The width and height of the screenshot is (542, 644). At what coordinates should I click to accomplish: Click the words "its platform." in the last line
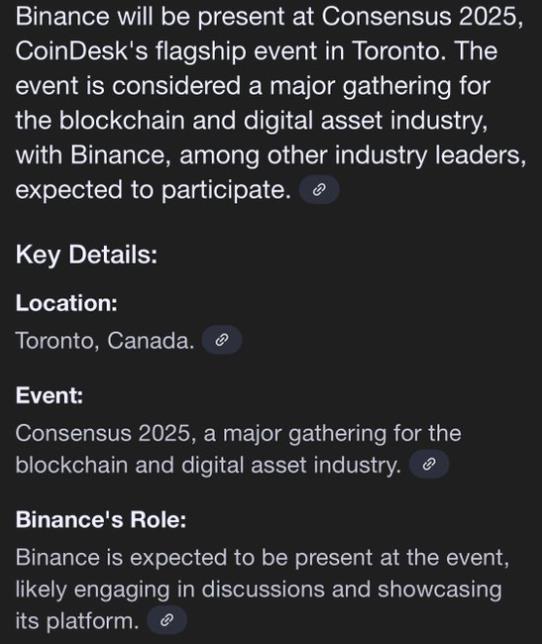[77, 621]
